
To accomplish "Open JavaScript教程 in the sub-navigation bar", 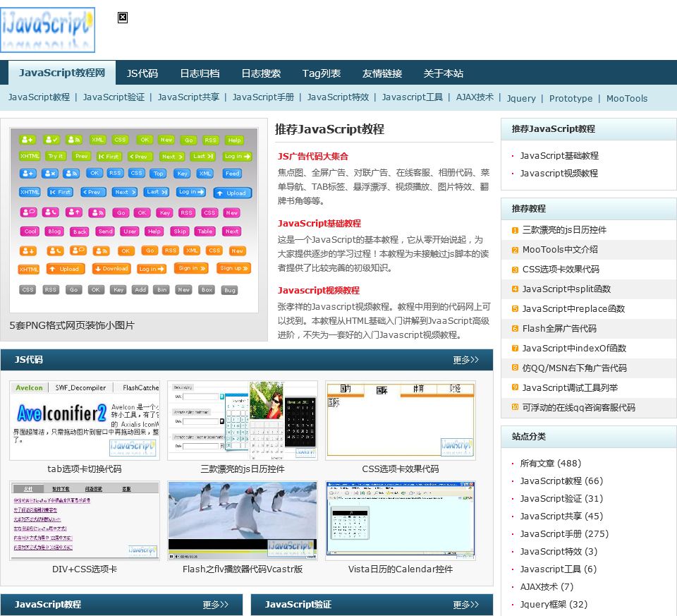I will click(39, 97).
